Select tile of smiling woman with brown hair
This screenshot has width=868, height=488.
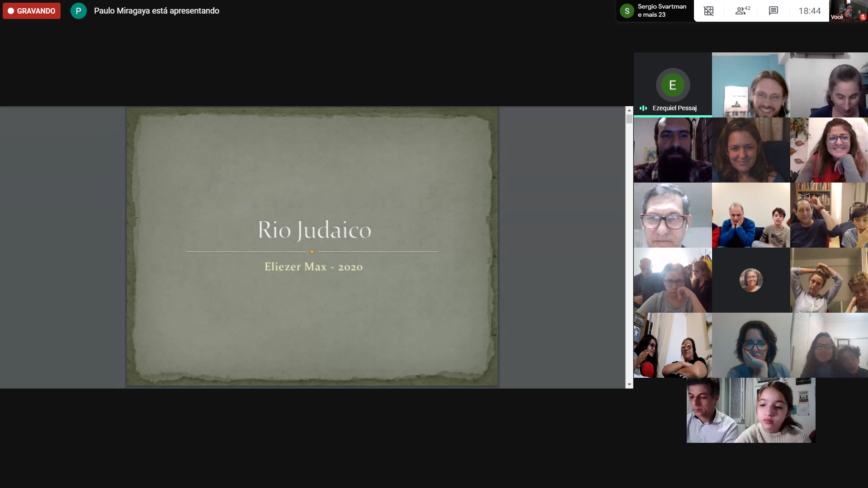click(751, 150)
